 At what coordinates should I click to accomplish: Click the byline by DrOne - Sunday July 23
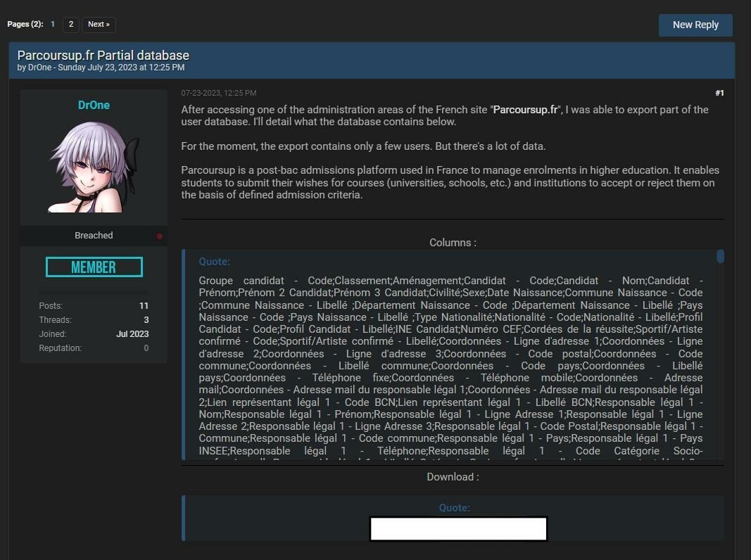(101, 68)
